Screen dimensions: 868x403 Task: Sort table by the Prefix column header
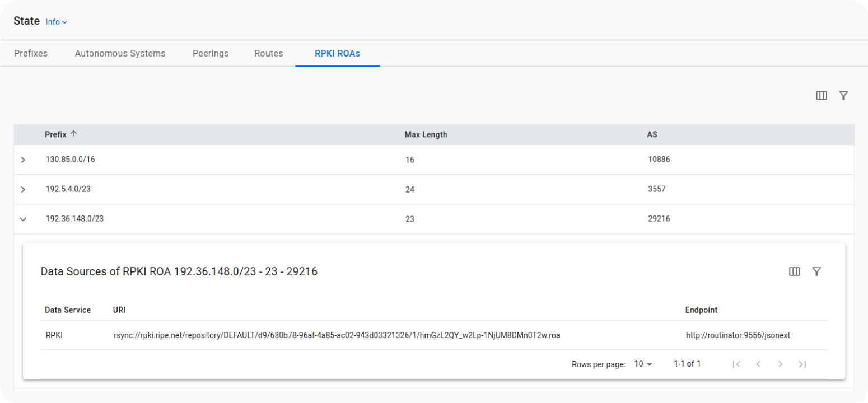(x=56, y=134)
